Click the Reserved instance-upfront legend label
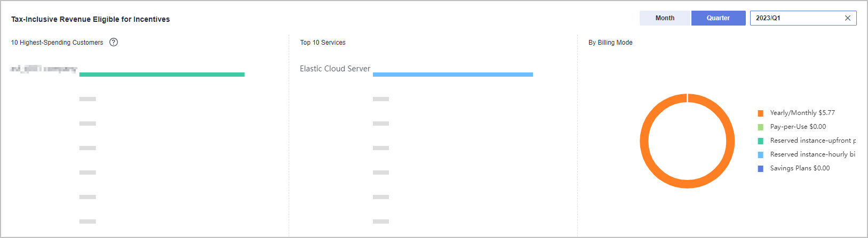This screenshot has width=868, height=238. click(812, 141)
